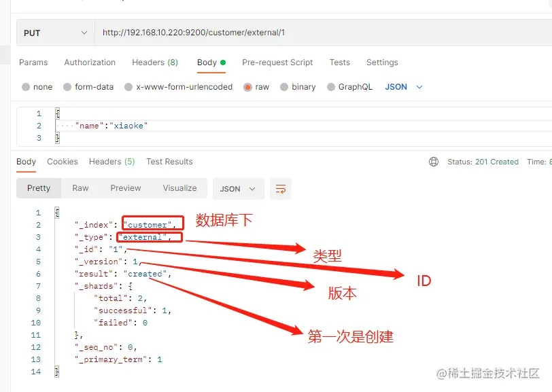The image size is (552, 392).
Task: Click the "failed" key in the response
Action: pos(113,323)
